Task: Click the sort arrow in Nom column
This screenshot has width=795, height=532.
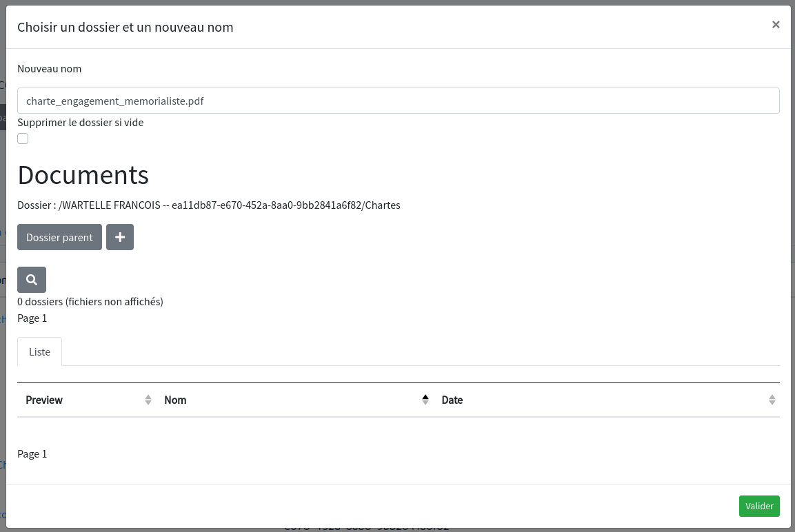Action: point(425,400)
